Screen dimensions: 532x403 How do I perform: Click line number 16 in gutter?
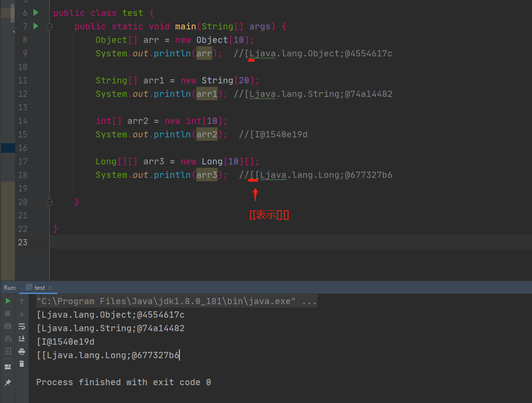pos(23,148)
